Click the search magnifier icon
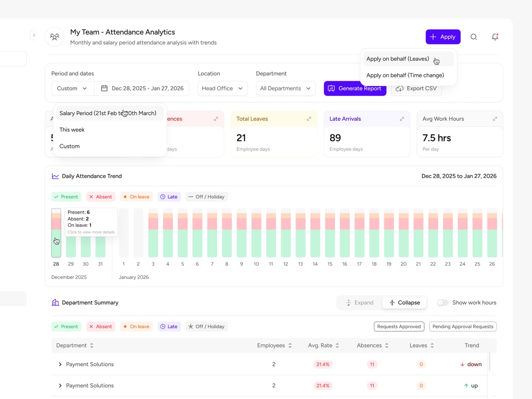Viewport: 532px width, 399px height. coord(473,37)
